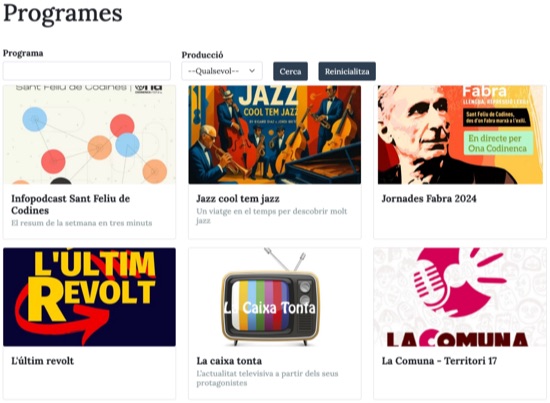
Task: Click the Programa search input field
Action: click(87, 71)
